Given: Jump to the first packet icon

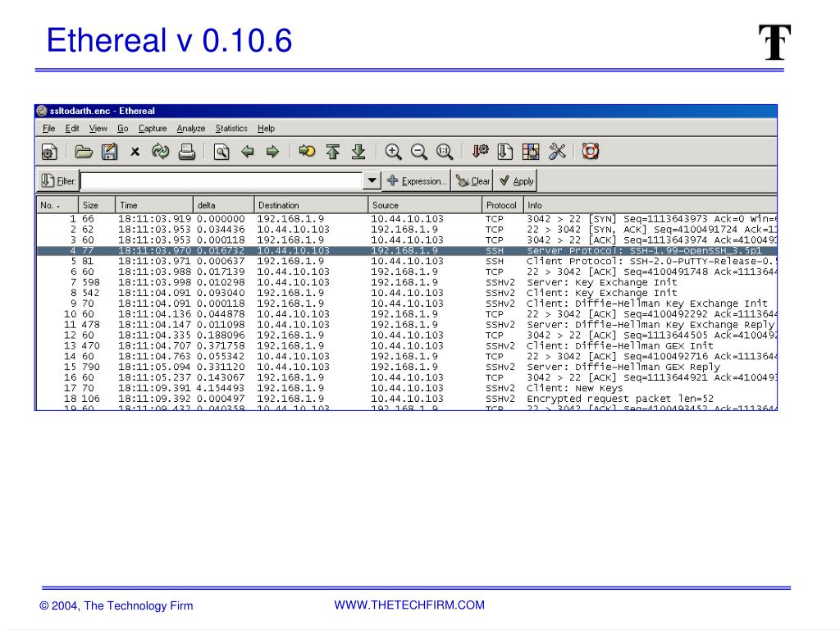Looking at the screenshot, I should click(333, 152).
